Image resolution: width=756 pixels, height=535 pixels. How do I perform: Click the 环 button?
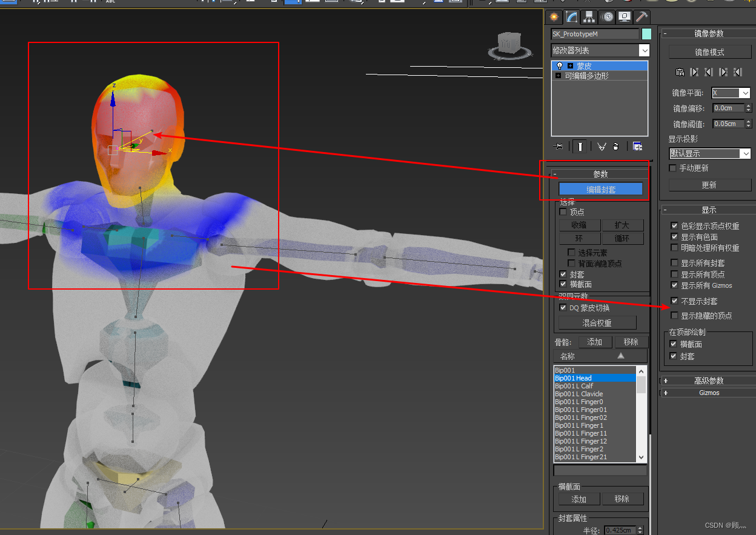click(579, 239)
